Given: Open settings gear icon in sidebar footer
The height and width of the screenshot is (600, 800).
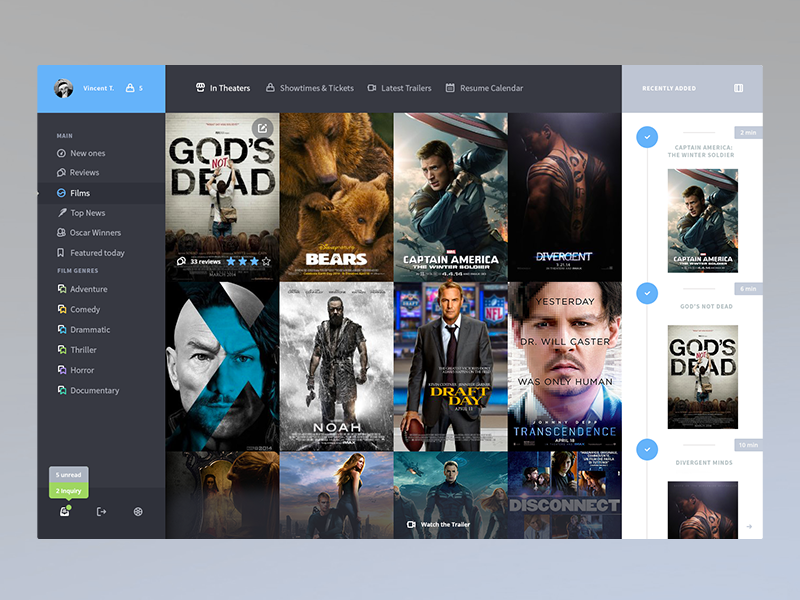Looking at the screenshot, I should (138, 511).
